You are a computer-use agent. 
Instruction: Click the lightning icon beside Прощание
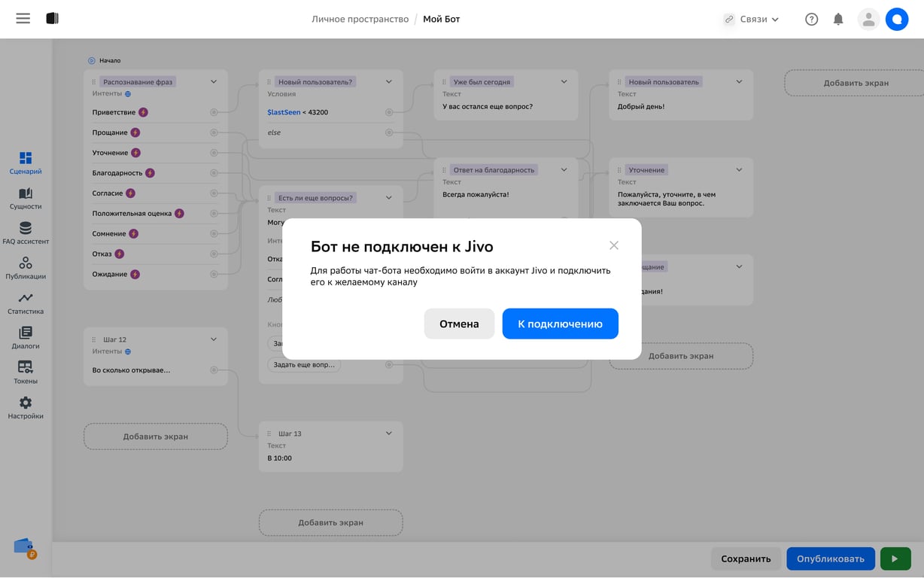(x=135, y=132)
